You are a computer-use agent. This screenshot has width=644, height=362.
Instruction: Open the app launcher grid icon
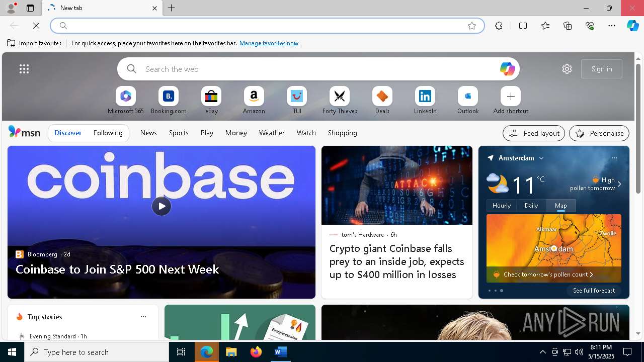(24, 69)
